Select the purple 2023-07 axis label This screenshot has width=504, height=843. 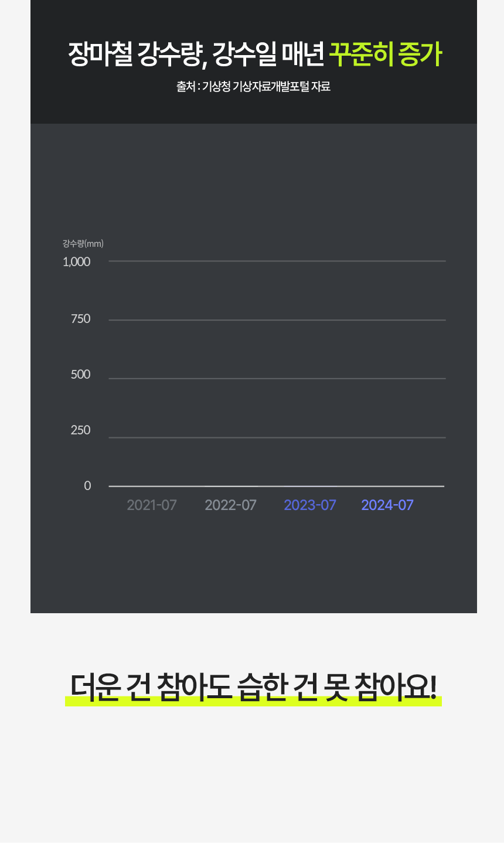tap(310, 505)
